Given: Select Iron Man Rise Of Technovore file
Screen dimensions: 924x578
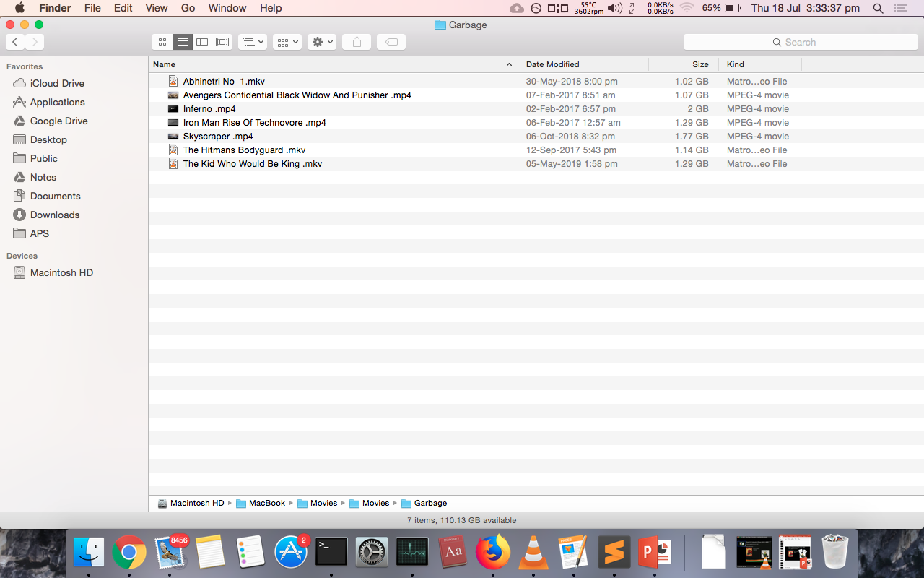Looking at the screenshot, I should tap(536, 122).
